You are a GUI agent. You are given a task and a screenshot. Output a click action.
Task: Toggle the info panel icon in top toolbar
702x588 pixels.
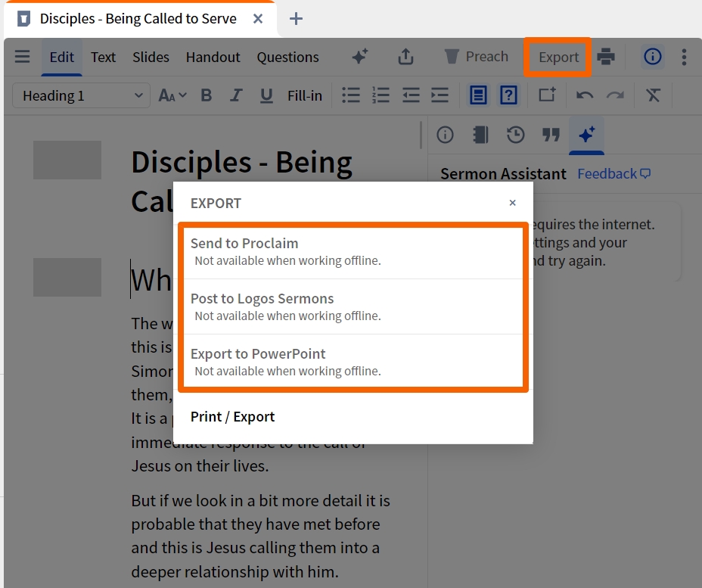pos(652,57)
